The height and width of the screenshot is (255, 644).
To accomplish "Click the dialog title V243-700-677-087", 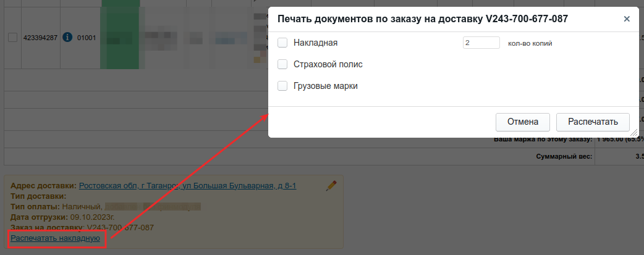I will click(x=423, y=19).
